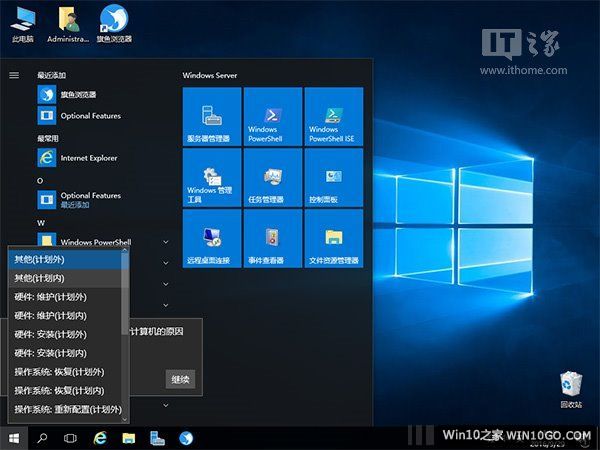Click the Windows 管理工具 tile
Screen dimensions: 600x450
tap(212, 177)
